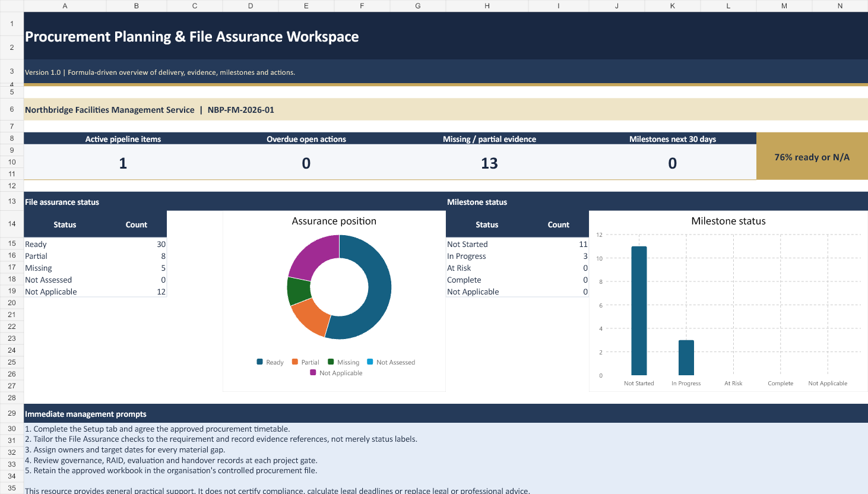Select the In Progress milestone cell
The height and width of the screenshot is (494, 868).
point(487,256)
